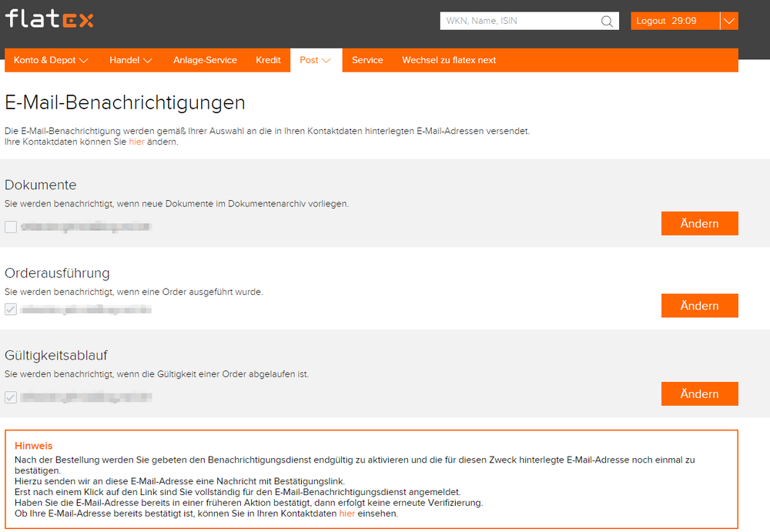Toggle the Gültigkeitsablauf notification checkbox
The height and width of the screenshot is (532, 770).
pos(11,397)
